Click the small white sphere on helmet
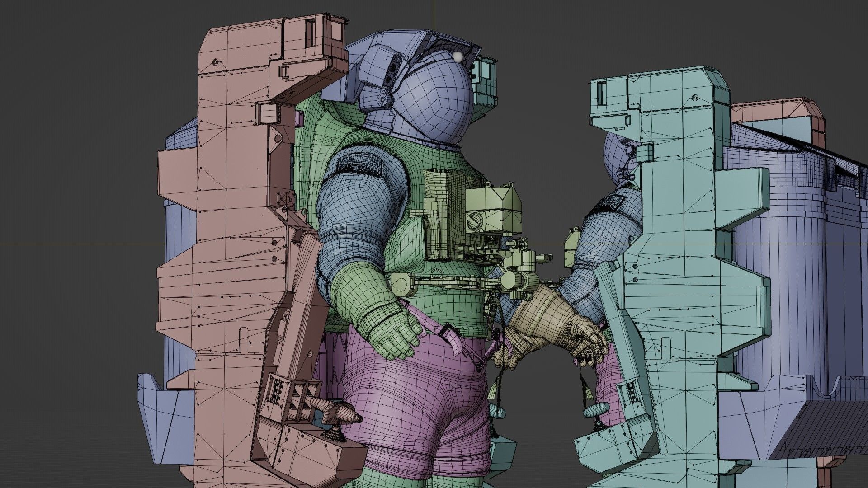The height and width of the screenshot is (488, 868). [458, 57]
